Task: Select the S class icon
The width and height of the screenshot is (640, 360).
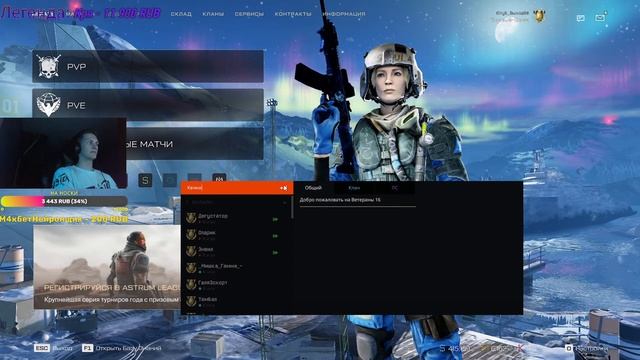Action: tap(145, 180)
